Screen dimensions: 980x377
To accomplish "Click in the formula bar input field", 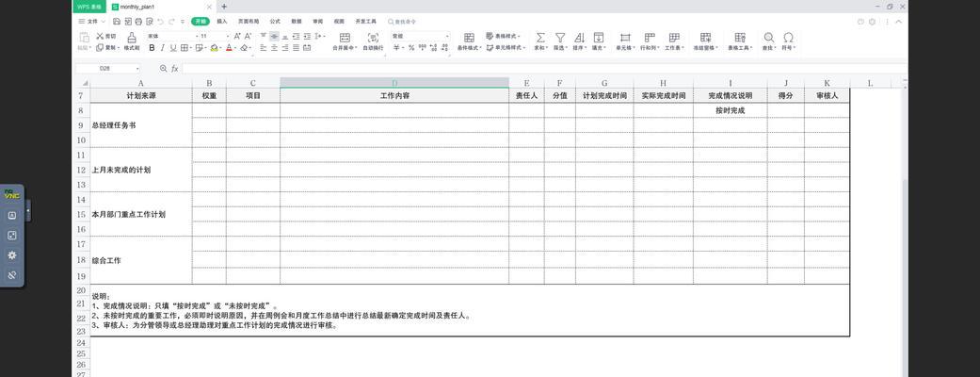I will point(544,68).
